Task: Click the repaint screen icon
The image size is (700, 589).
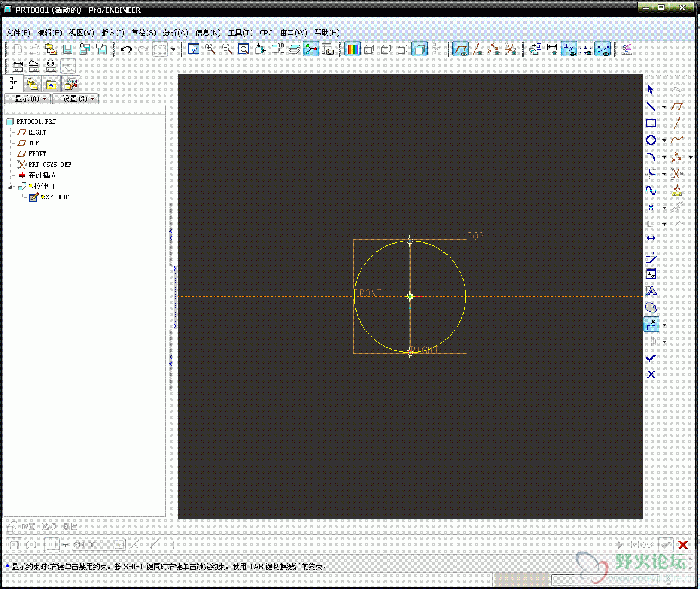Action: [x=194, y=49]
